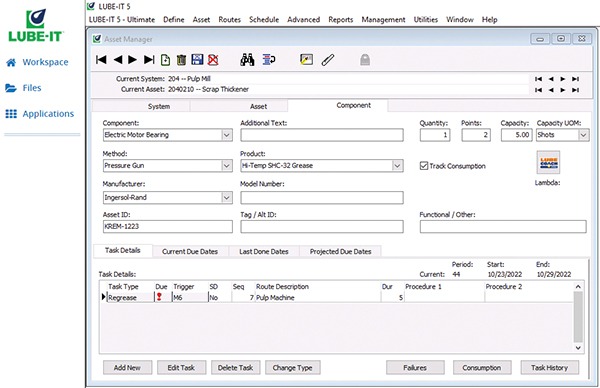Click the Asset ID input field
This screenshot has width=600, height=388.
pos(168,227)
